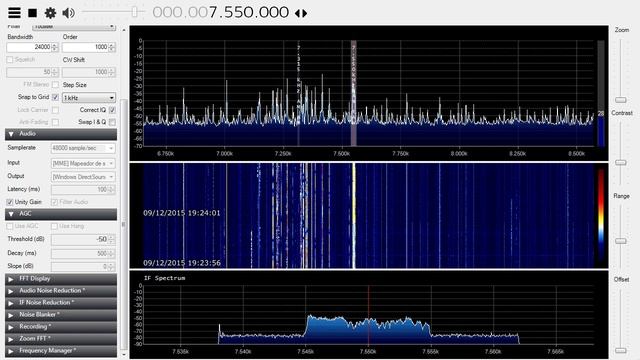
Task: Toggle the Filter Audio checkbox
Action: tap(54, 202)
